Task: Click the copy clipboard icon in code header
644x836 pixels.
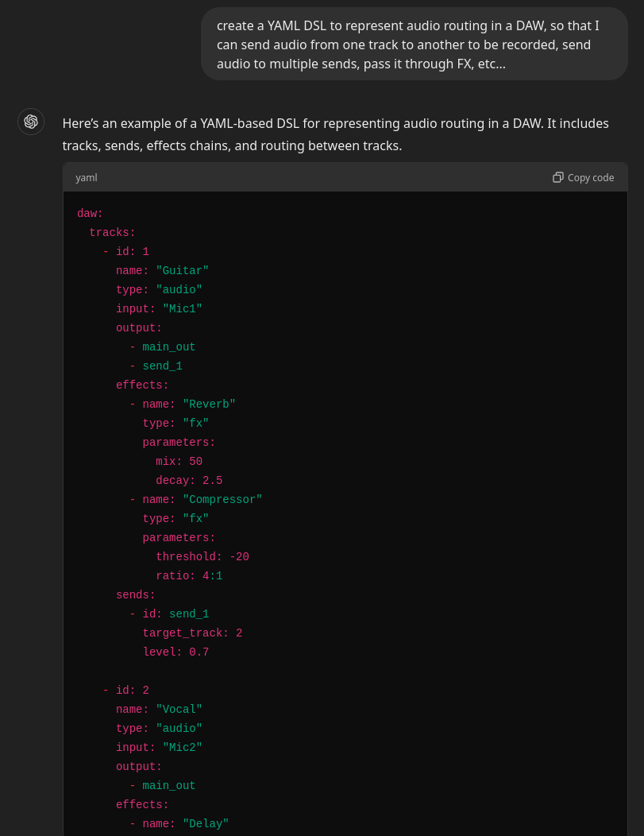Action: click(x=557, y=177)
